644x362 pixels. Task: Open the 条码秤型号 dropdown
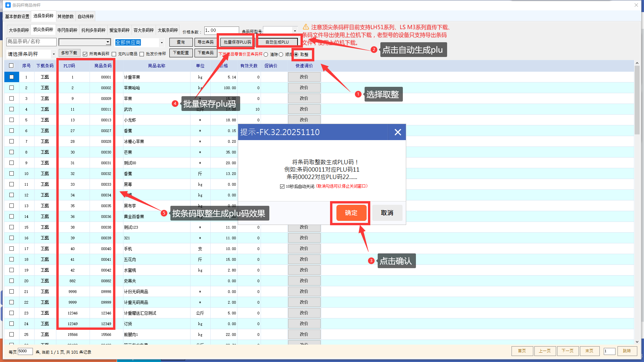tap(294, 31)
